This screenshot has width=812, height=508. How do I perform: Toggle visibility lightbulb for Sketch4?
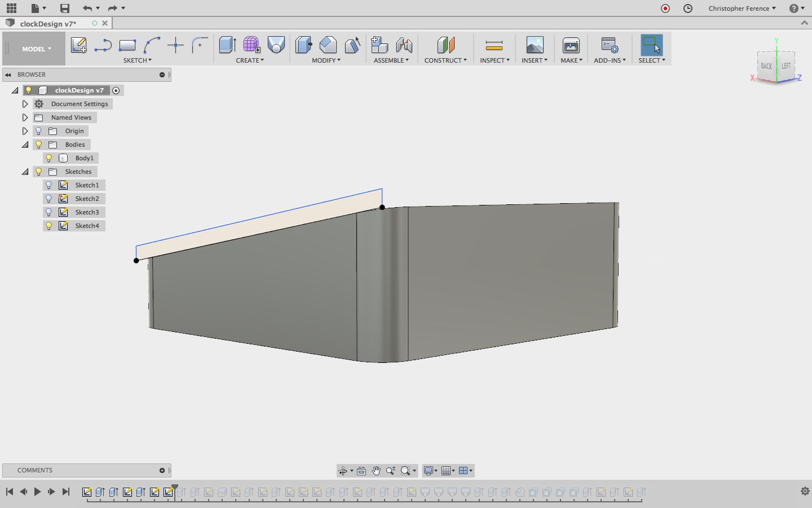(x=49, y=226)
